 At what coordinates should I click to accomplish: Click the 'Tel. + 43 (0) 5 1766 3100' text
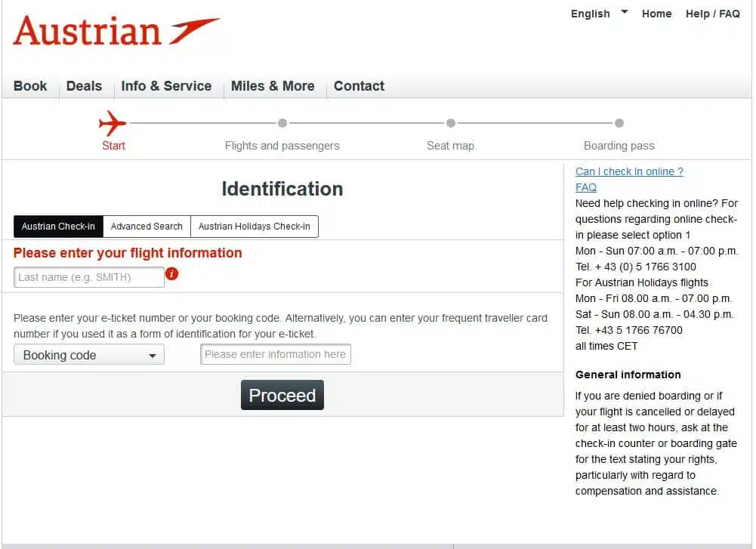tap(635, 267)
